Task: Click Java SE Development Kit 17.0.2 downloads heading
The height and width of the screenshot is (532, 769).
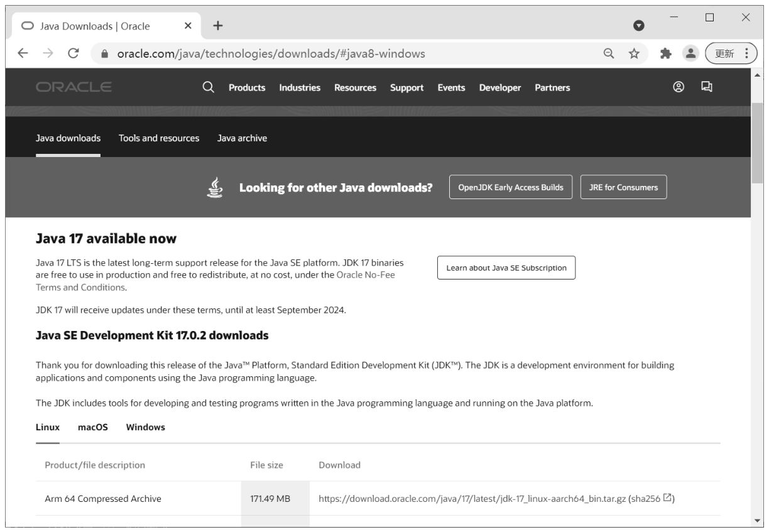Action: [152, 335]
